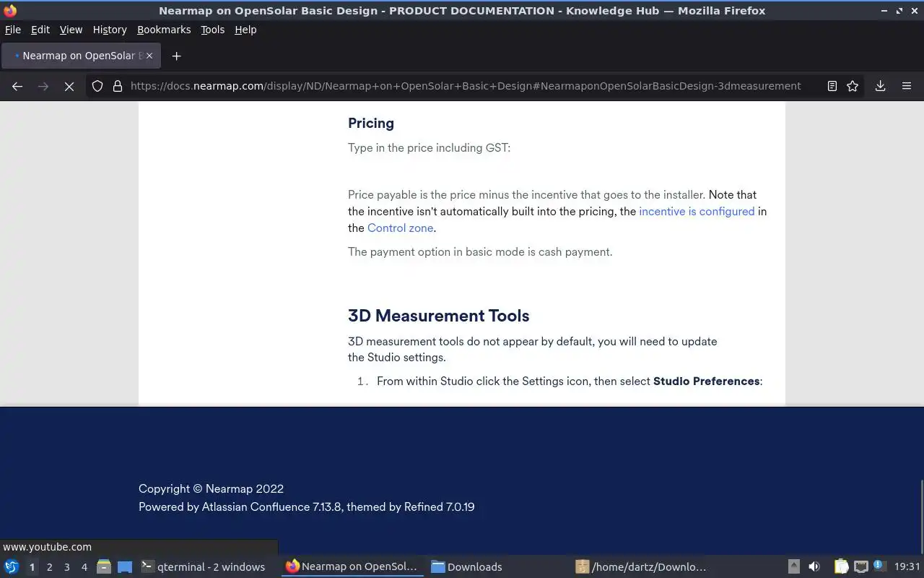Open the notification tray icon
The image size is (924, 578).
(x=879, y=566)
